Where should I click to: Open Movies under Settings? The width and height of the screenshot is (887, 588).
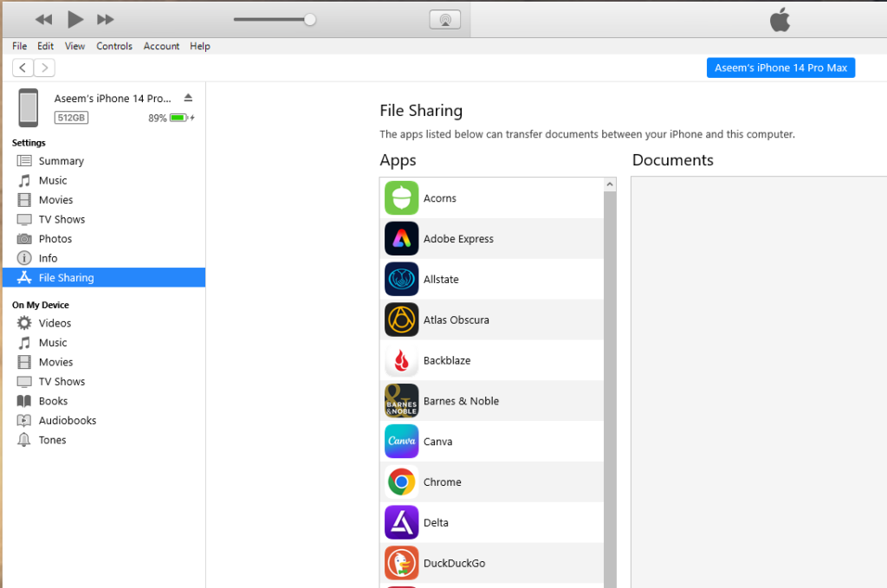point(104,199)
